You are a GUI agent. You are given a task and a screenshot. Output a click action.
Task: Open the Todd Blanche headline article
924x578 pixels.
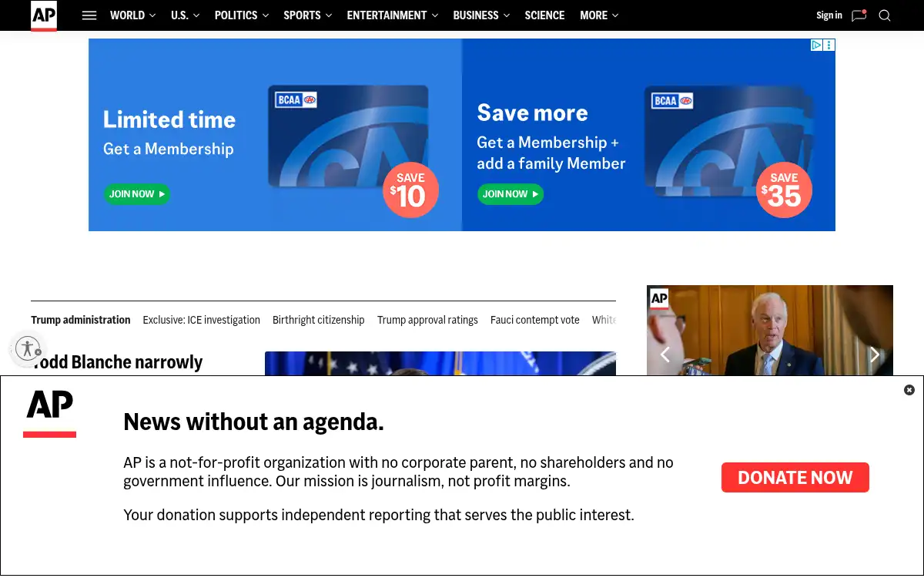pos(117,363)
